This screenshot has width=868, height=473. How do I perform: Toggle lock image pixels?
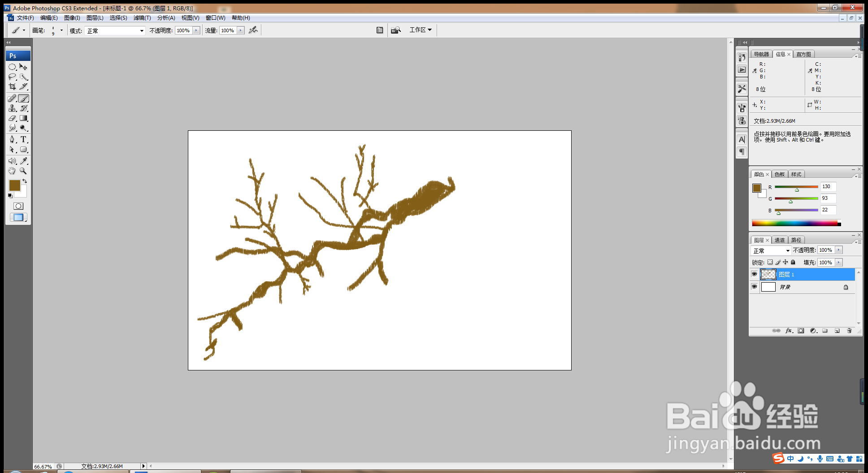point(778,262)
